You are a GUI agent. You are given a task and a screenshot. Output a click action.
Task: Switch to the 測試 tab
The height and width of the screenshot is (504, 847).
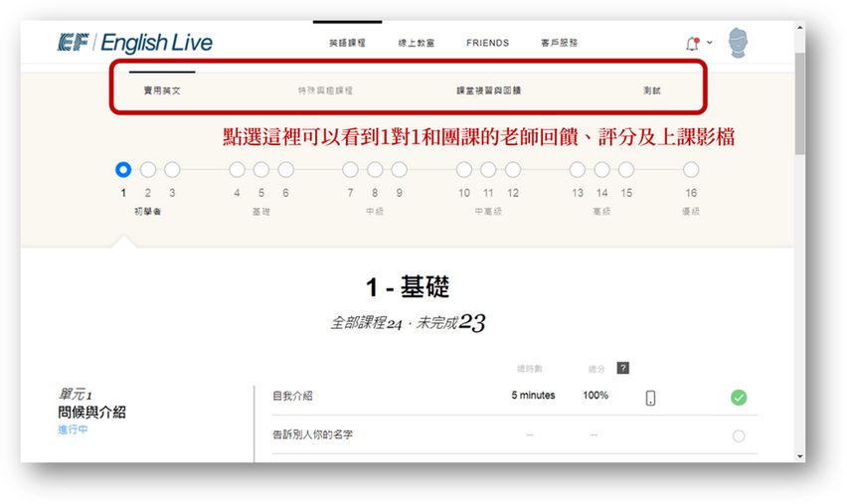pyautogui.click(x=651, y=90)
